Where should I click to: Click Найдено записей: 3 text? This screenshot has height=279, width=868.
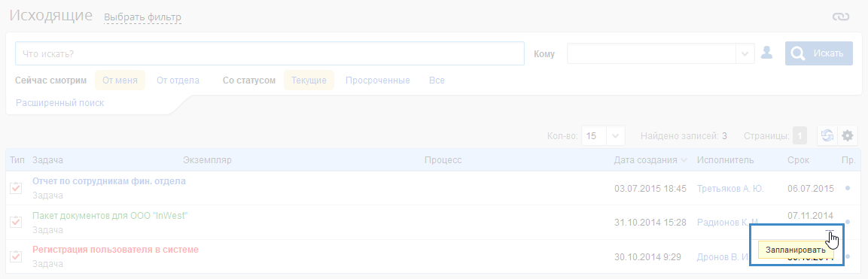click(x=684, y=135)
